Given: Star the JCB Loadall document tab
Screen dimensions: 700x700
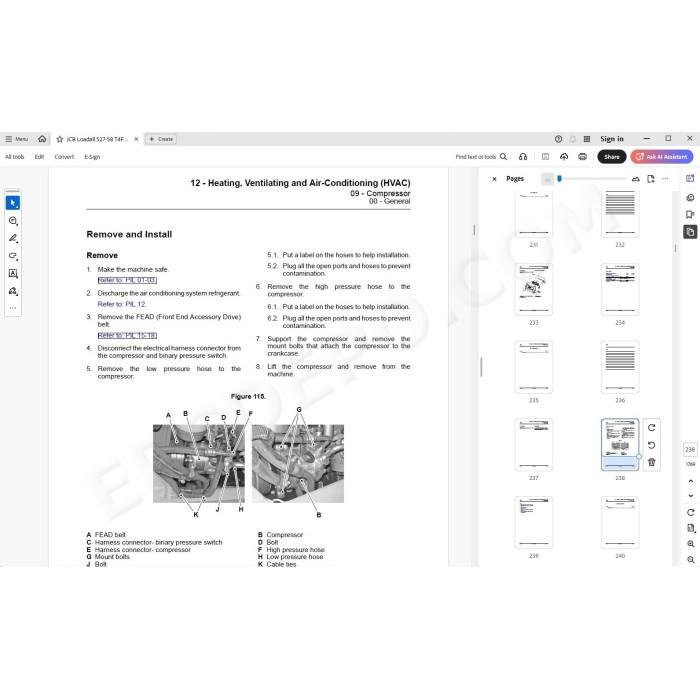Looking at the screenshot, I should [x=60, y=139].
